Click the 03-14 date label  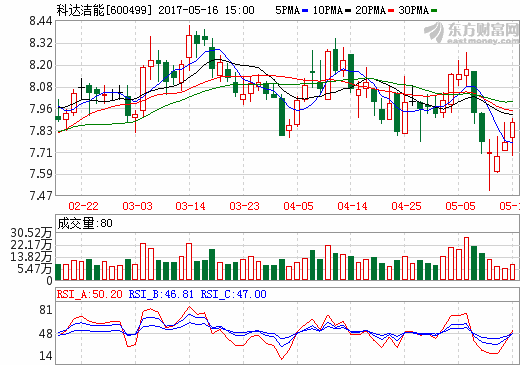point(191,206)
